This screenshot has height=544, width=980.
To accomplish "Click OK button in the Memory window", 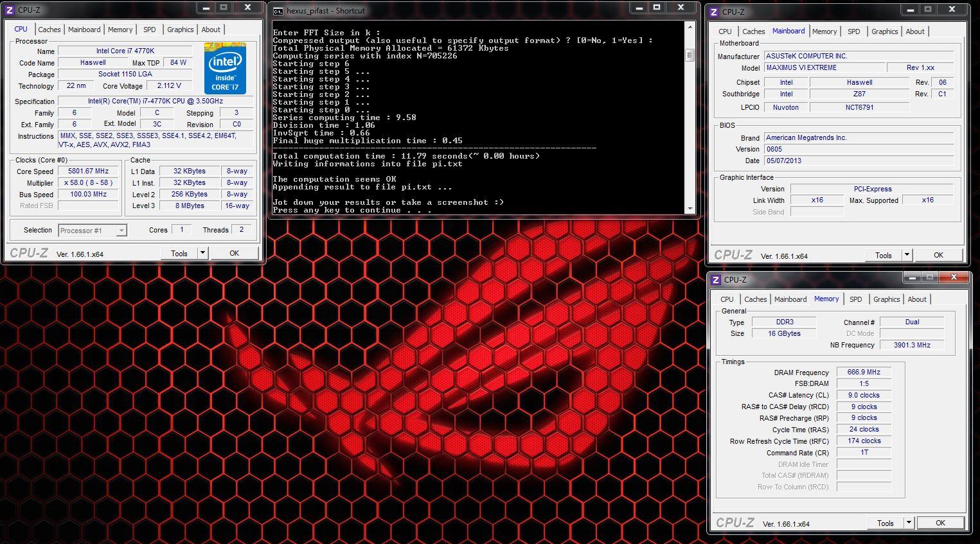I will click(940, 523).
